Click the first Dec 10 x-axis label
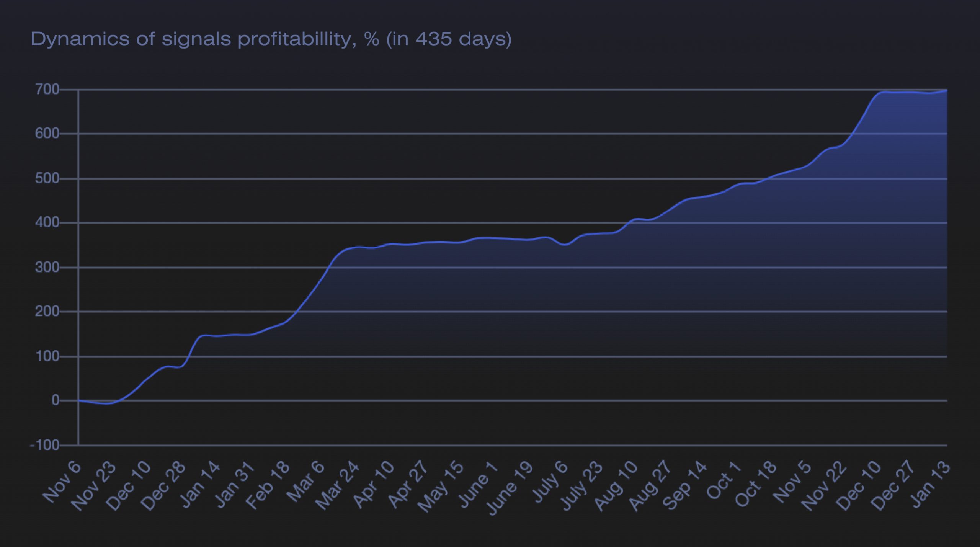Screen dimensions: 980x547 [x=129, y=486]
